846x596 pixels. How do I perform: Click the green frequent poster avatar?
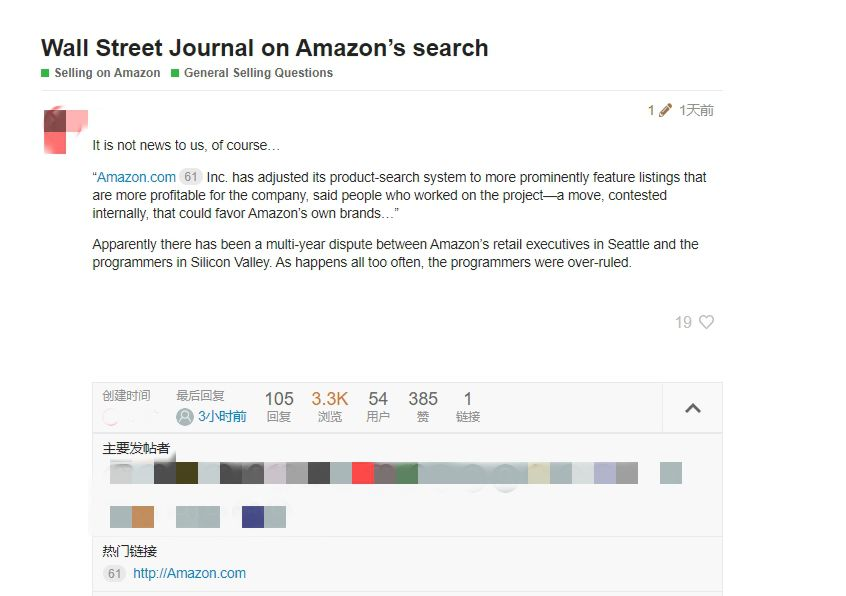click(407, 472)
